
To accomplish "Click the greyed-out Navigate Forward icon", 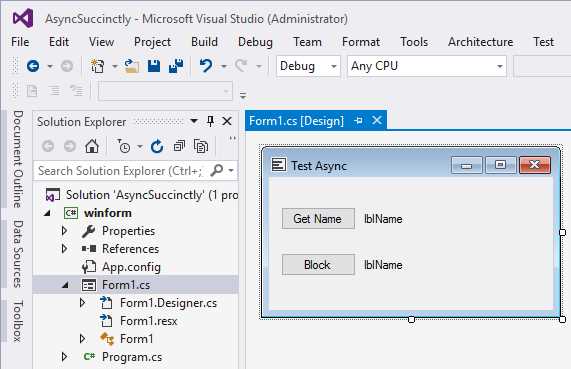I will (x=67, y=66).
